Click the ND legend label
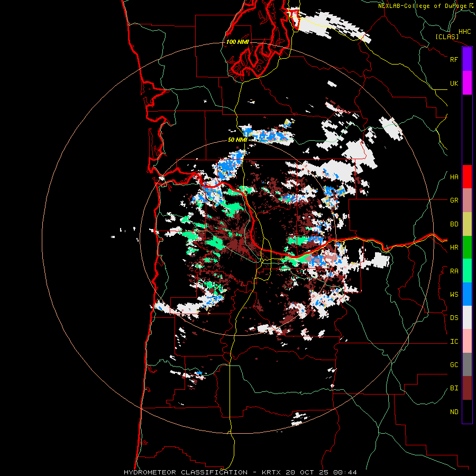Image resolution: width=476 pixels, height=476 pixels. [454, 412]
